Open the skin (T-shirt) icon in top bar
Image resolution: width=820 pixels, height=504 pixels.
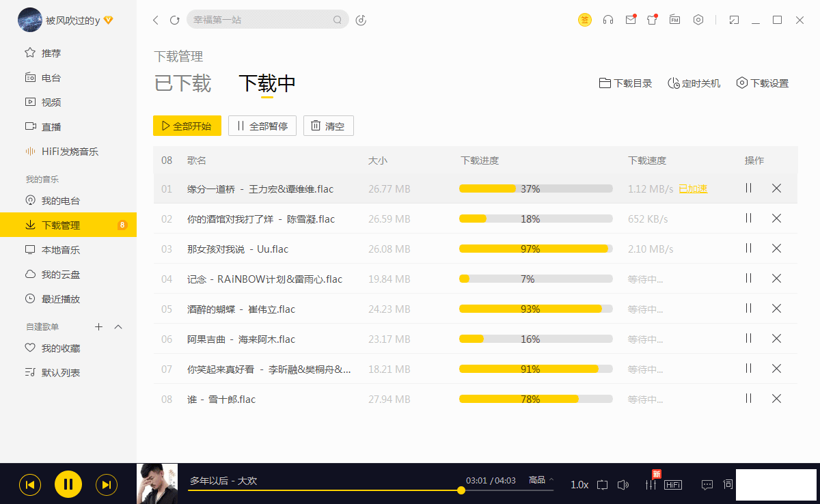pyautogui.click(x=652, y=20)
